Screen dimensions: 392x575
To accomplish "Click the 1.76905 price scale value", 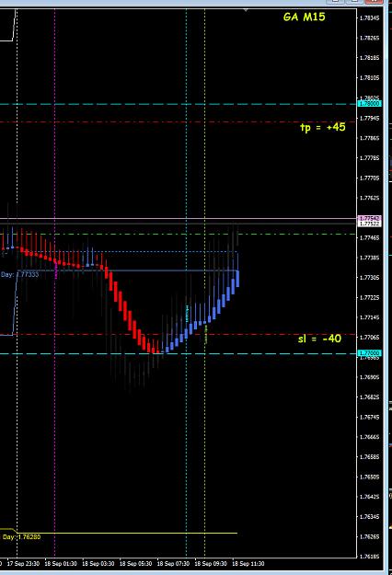I will 370,377.
